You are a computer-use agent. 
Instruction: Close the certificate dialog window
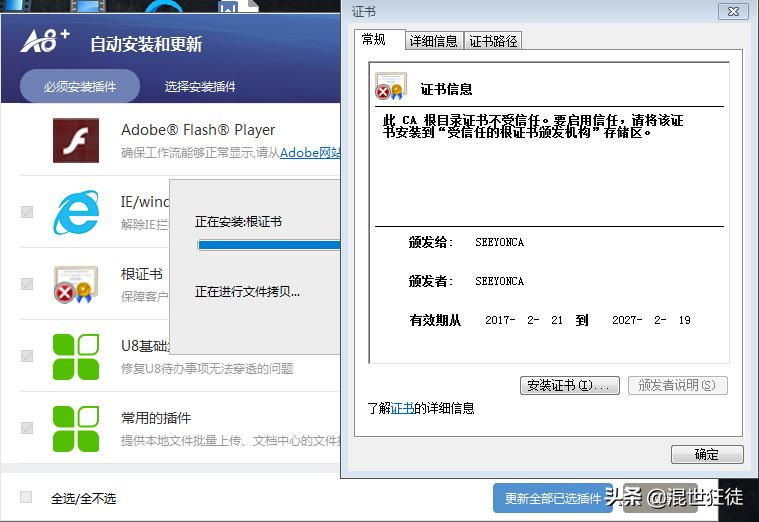click(733, 11)
